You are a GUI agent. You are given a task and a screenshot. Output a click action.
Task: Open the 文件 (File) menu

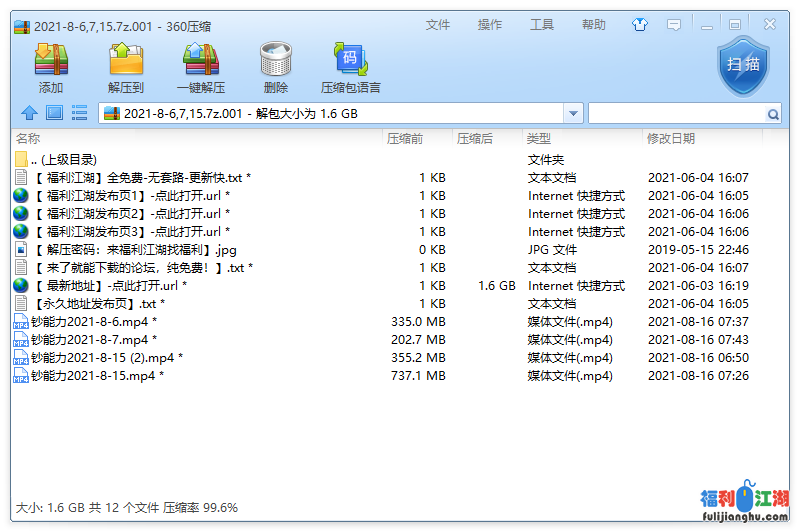pos(438,25)
